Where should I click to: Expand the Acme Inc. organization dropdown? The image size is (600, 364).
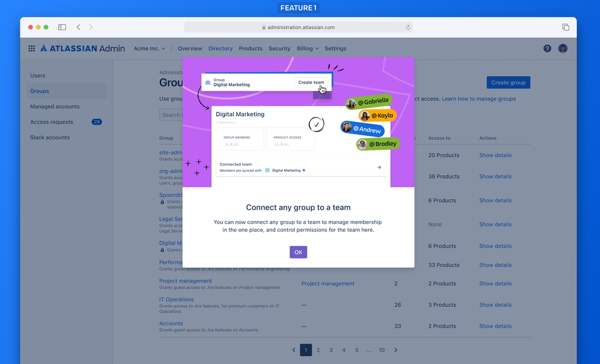click(x=150, y=49)
